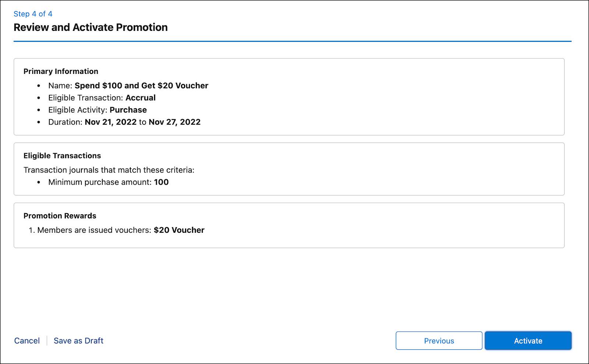Viewport: 589px width, 364px height.
Task: Select Save as Draft
Action: pyautogui.click(x=78, y=340)
